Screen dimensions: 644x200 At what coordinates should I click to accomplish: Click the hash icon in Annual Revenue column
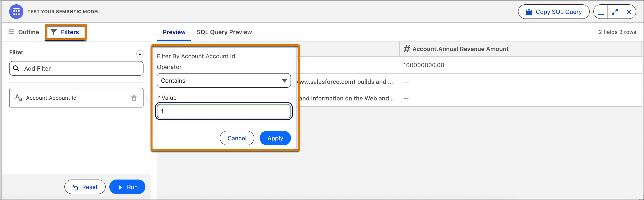[407, 49]
